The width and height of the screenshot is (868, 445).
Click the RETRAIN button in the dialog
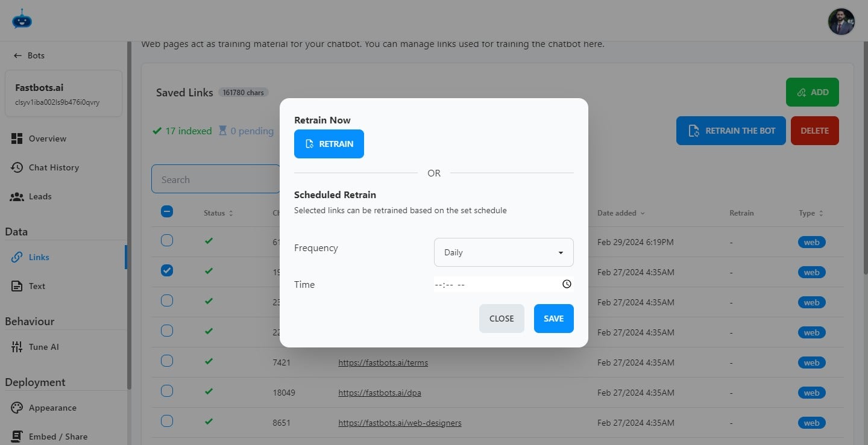point(329,143)
